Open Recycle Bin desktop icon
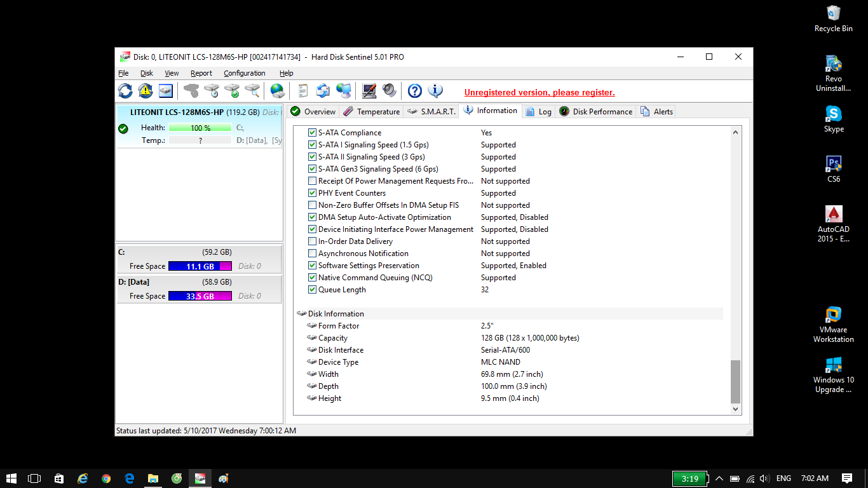The width and height of the screenshot is (868, 488). click(834, 18)
